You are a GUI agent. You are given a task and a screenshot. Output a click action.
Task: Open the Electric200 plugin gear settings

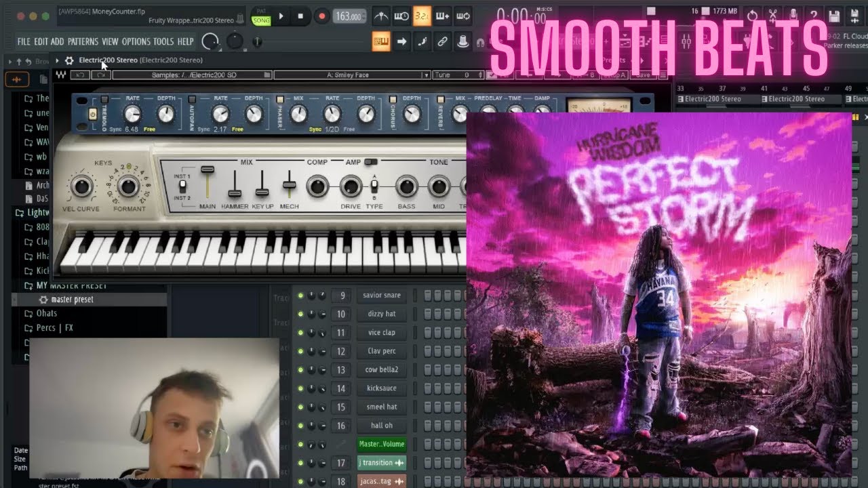coord(69,60)
